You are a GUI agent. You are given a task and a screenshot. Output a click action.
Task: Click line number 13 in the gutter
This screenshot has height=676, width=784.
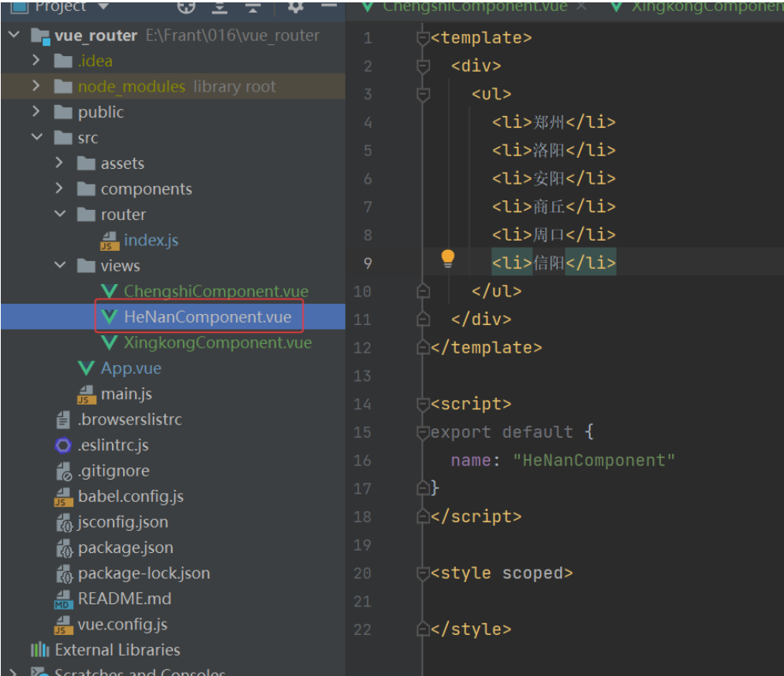pos(363,376)
